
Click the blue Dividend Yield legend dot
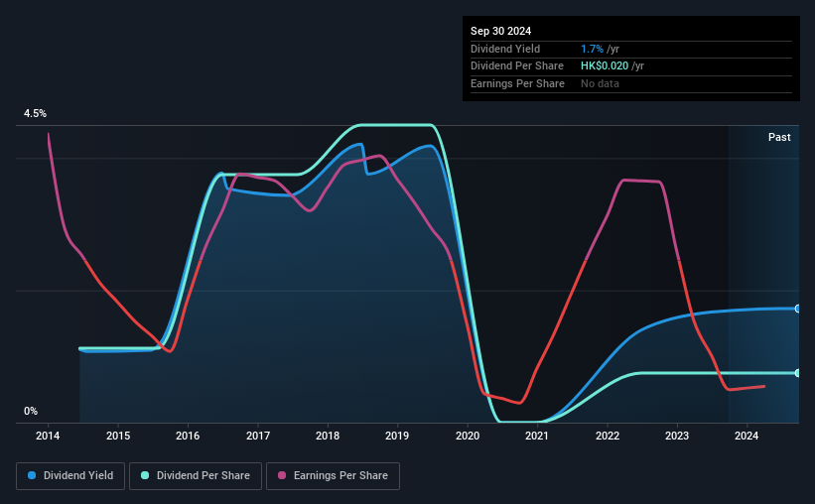click(x=32, y=475)
